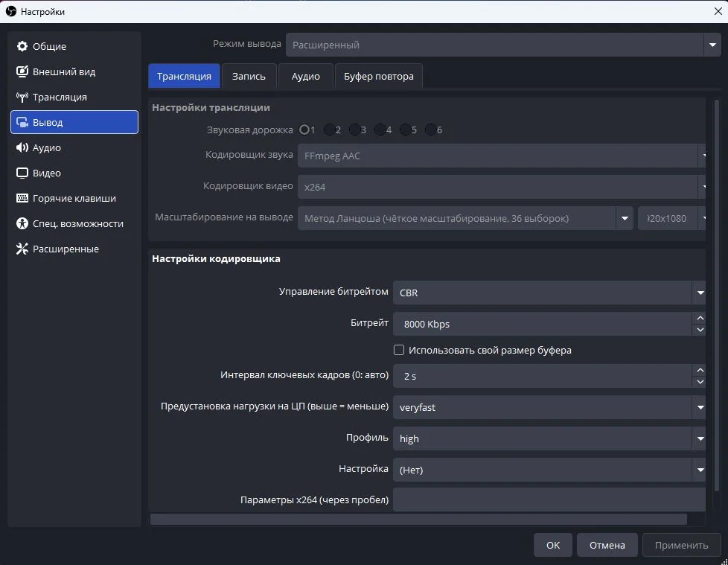Open the Кодировщик видео x264 dropdown
Viewport: 728px width, 565px height.
[x=502, y=187]
